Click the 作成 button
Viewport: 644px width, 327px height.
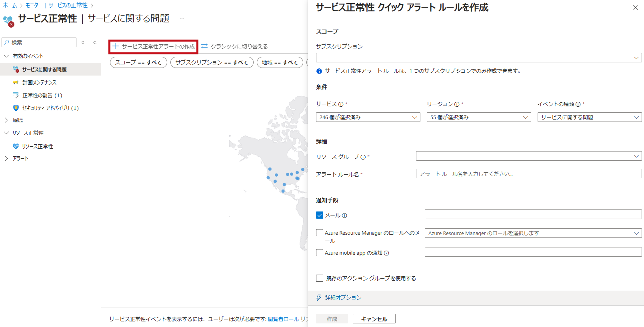tap(332, 319)
